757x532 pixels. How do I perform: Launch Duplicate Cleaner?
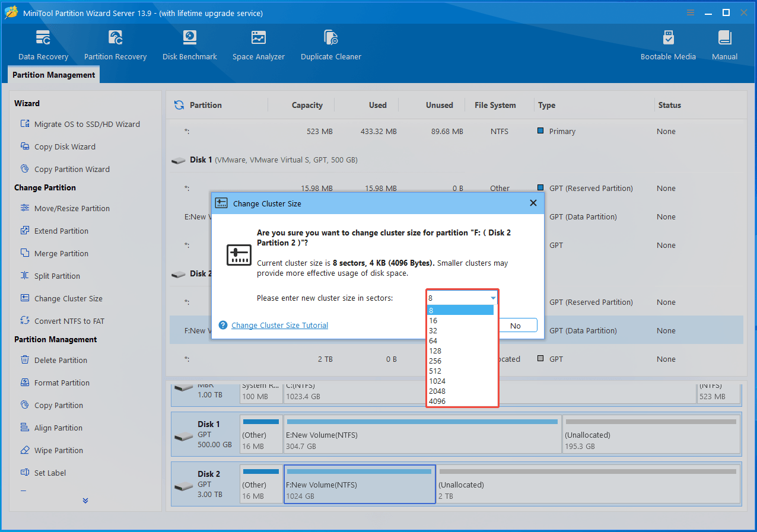click(331, 46)
